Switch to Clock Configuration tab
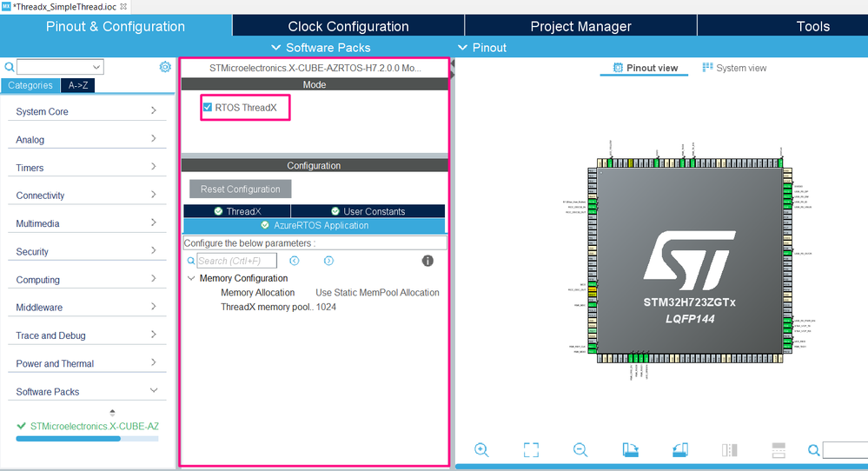868x471 pixels. click(x=348, y=26)
